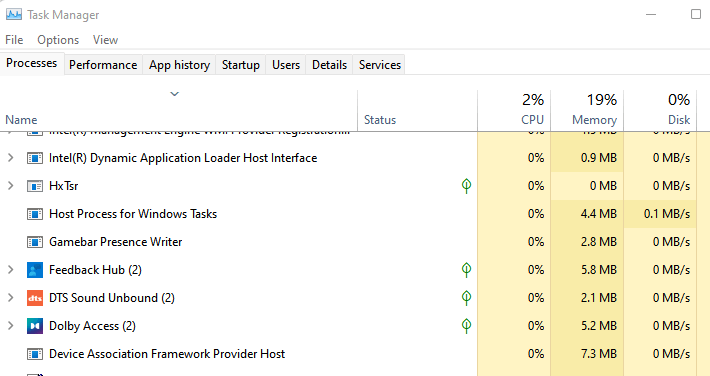Click the Task Manager title bar icon

[14, 14]
